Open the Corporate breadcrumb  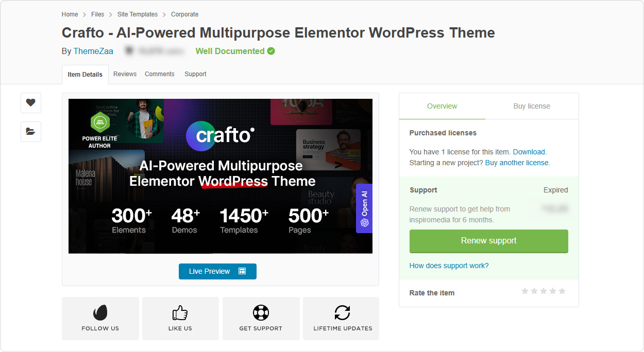coord(184,14)
